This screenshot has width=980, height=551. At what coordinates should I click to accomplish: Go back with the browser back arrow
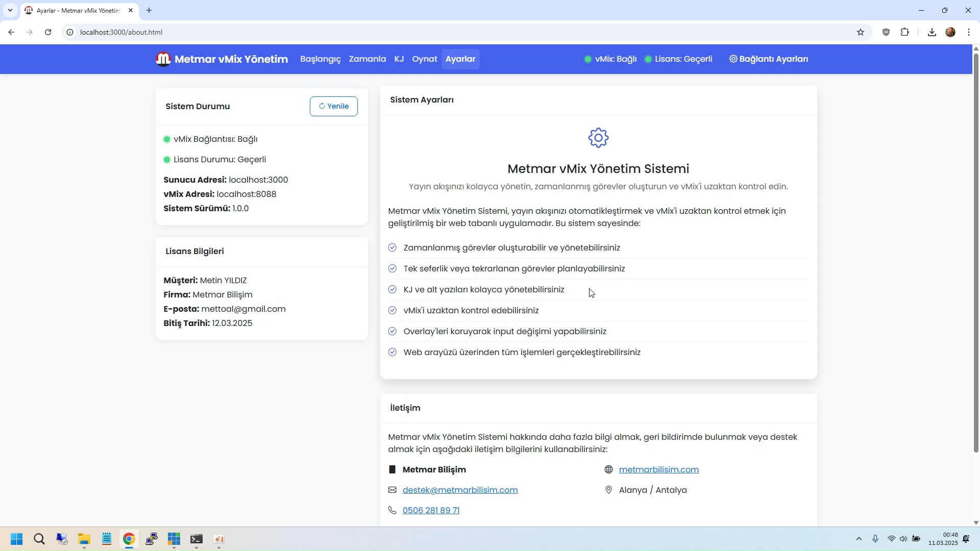tap(11, 32)
